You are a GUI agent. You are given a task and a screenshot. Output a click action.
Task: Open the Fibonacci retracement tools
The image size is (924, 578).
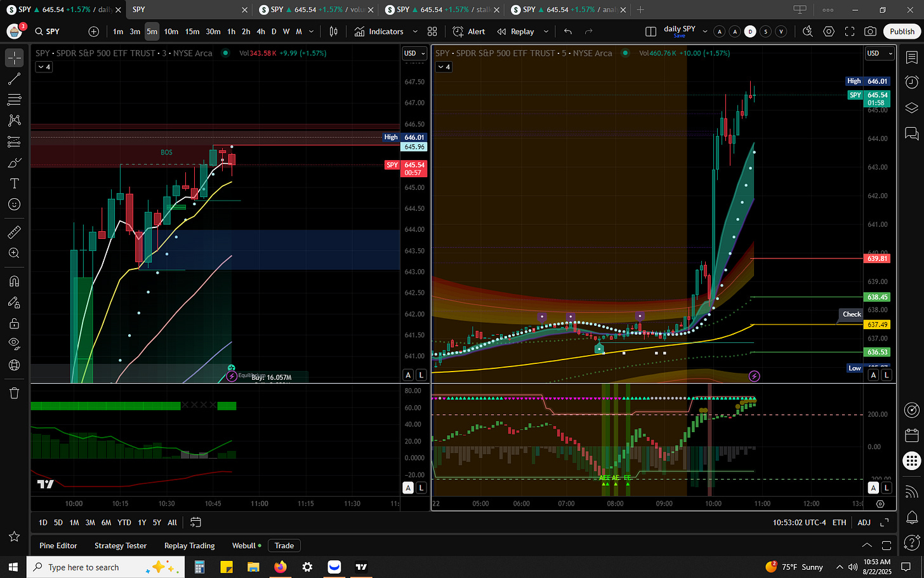coord(14,100)
